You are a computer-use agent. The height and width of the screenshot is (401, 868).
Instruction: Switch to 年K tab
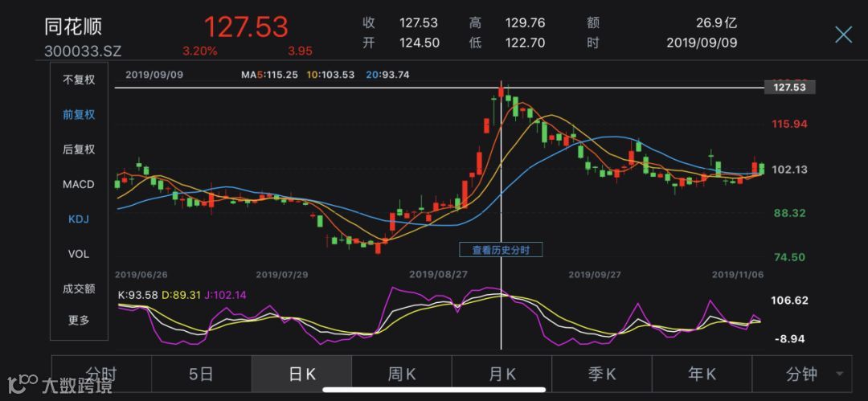pyautogui.click(x=702, y=374)
